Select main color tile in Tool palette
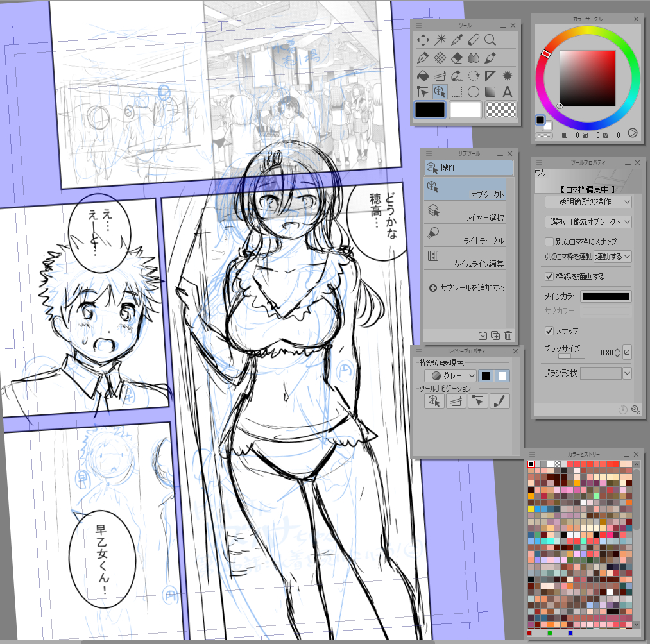 coord(430,110)
